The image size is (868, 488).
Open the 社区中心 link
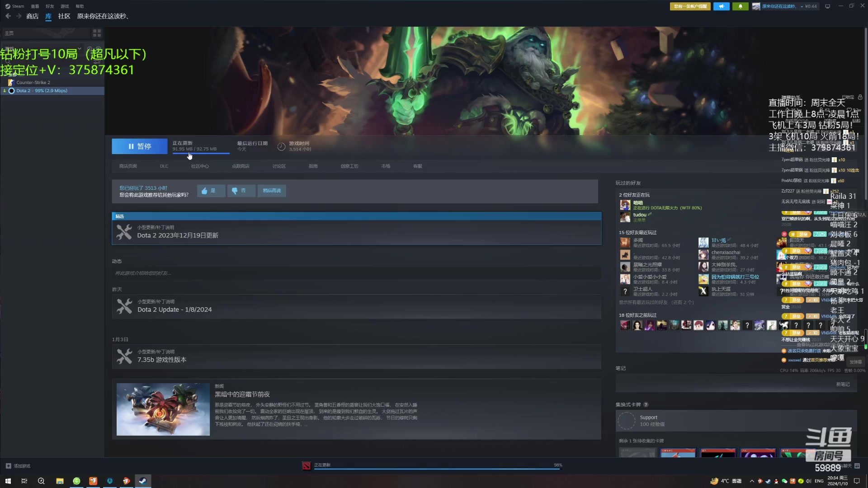coord(200,166)
